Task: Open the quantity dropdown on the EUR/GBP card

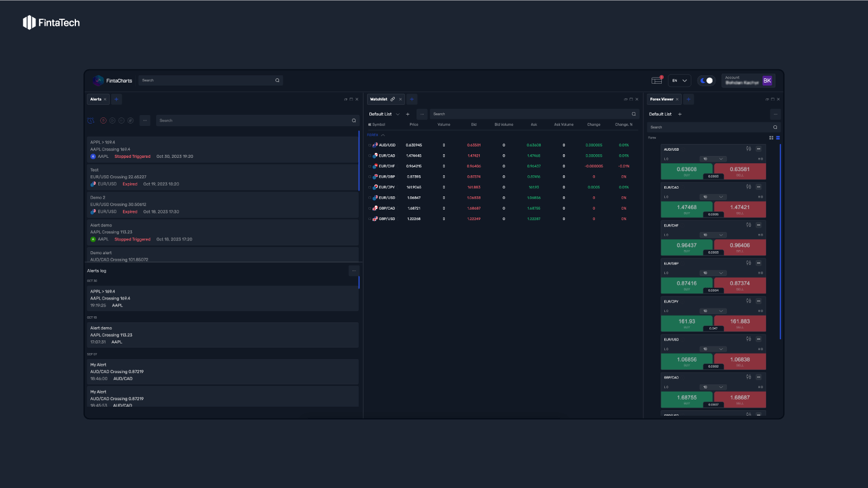Action: (713, 273)
